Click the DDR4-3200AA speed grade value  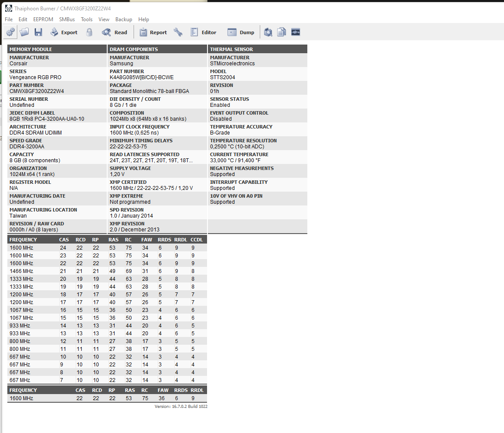click(x=27, y=146)
